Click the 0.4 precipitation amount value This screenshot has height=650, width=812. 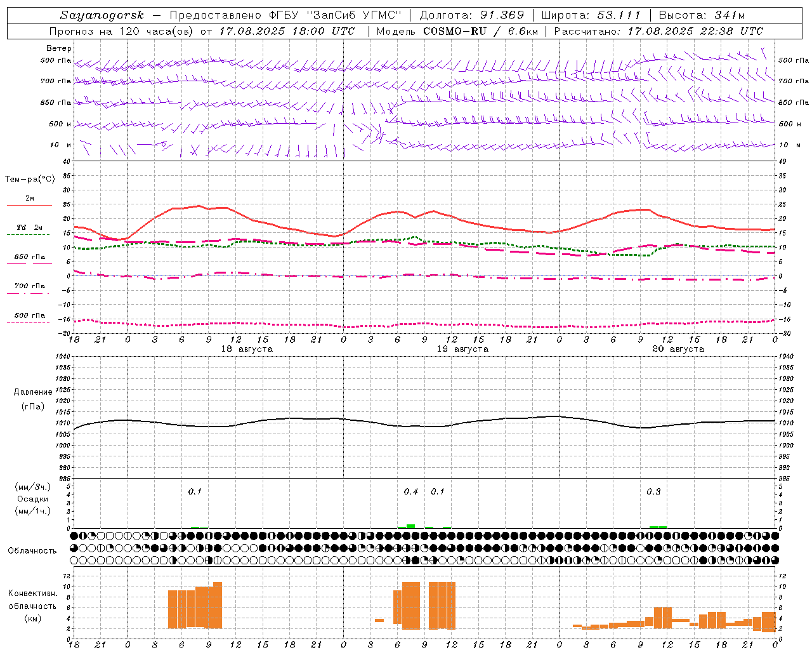411,492
